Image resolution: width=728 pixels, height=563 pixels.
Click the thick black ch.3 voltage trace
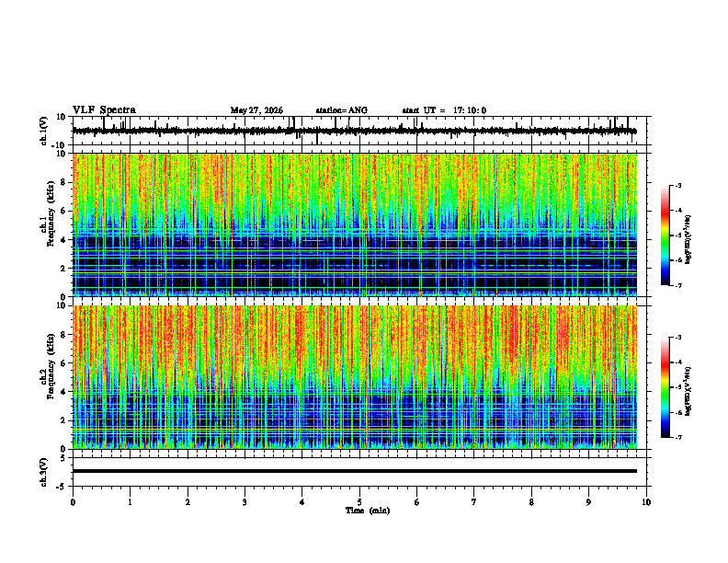click(354, 471)
